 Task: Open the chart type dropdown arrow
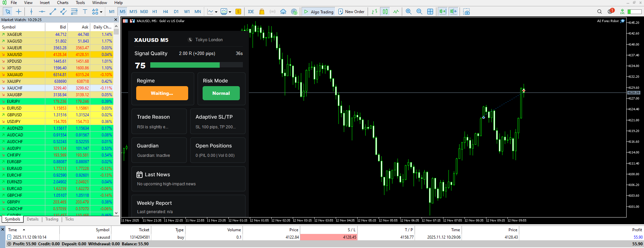216,12
